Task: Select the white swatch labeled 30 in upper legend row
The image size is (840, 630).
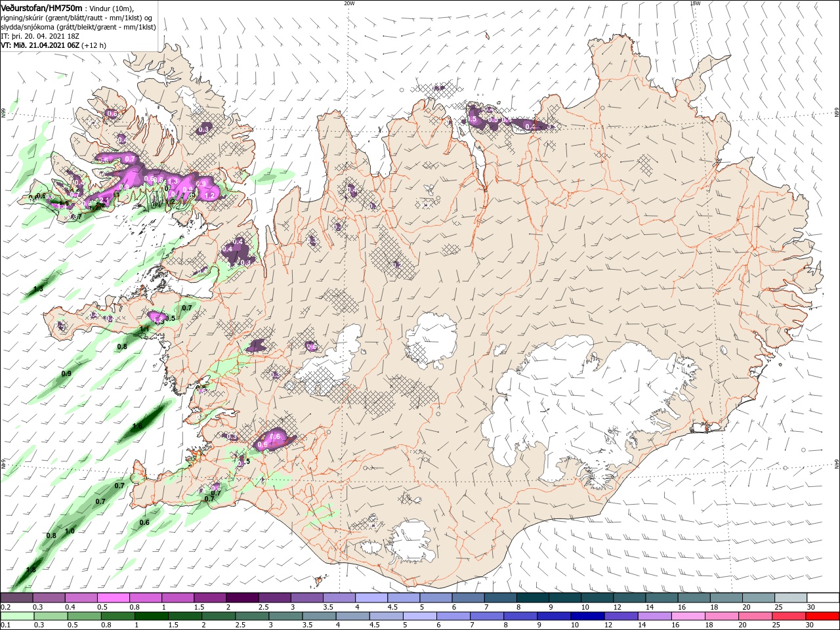Action: [823, 597]
